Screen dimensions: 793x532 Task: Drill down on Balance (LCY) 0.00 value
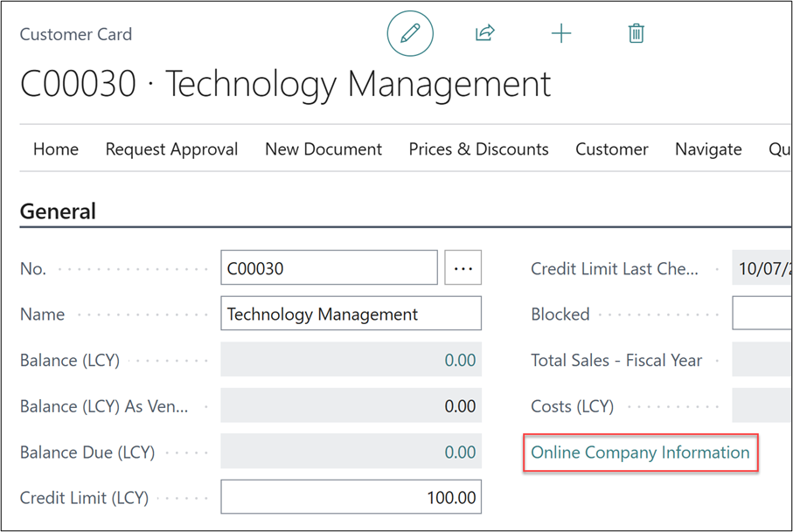tap(460, 360)
